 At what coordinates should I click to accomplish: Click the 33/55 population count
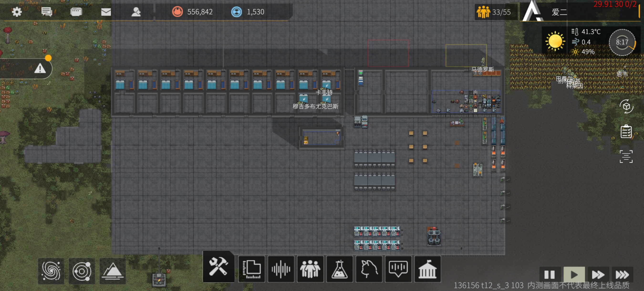[x=501, y=12]
